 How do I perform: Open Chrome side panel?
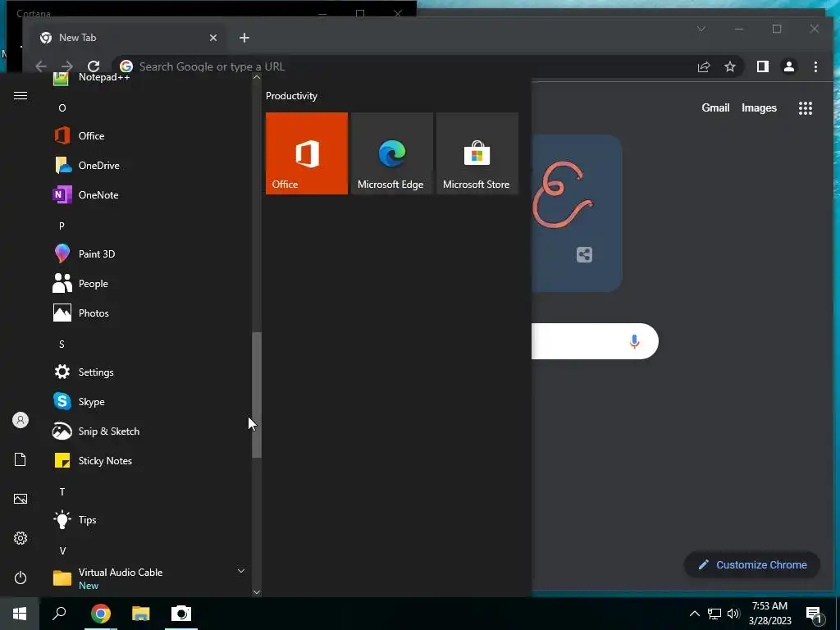[762, 66]
